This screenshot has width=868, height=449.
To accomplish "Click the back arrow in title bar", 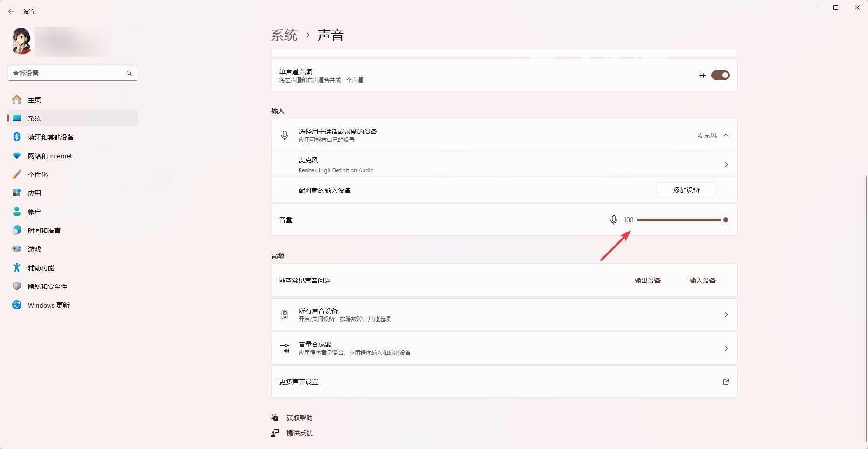I will point(11,11).
